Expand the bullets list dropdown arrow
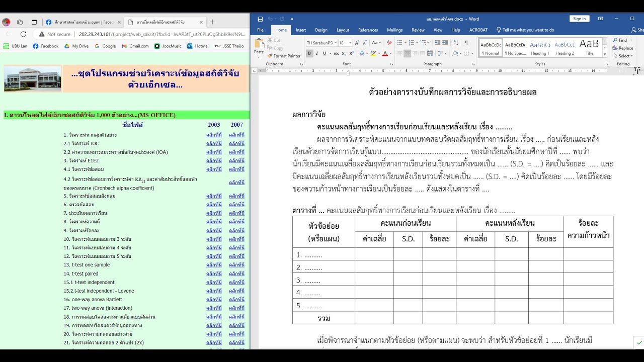The width and height of the screenshot is (644, 362). tap(406, 43)
